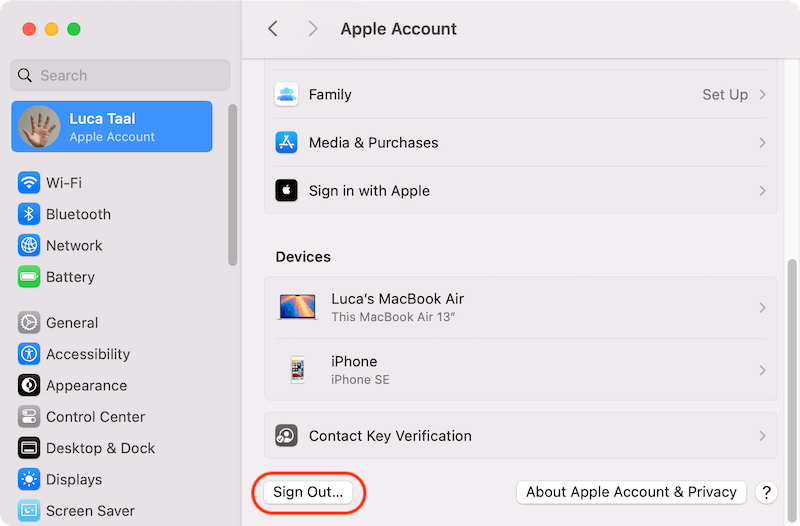
Task: Open Media & Purchases label
Action: (x=373, y=142)
